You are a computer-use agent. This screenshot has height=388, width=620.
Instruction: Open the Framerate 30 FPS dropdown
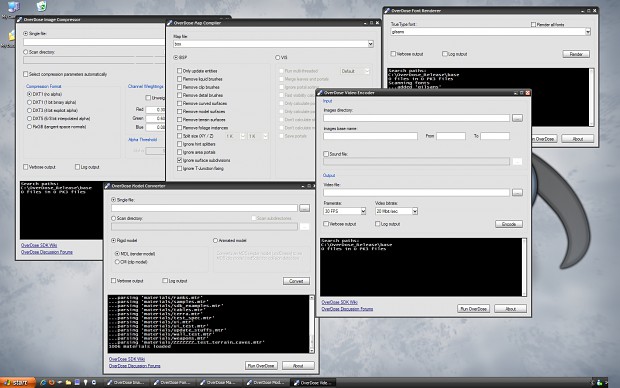point(363,211)
